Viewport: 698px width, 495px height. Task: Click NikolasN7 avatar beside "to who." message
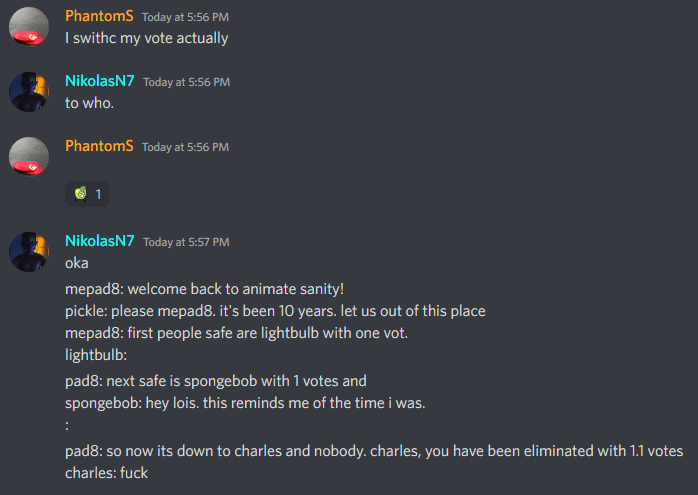[x=30, y=92]
